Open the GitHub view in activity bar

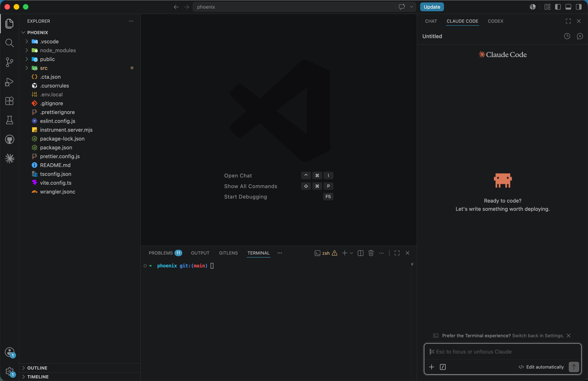point(9,140)
